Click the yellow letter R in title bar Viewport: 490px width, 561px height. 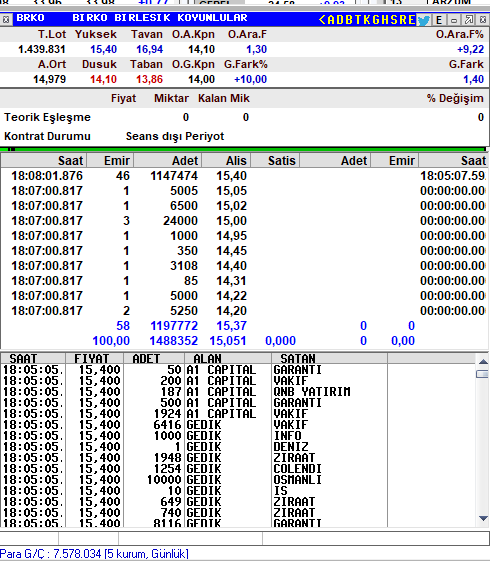402,19
